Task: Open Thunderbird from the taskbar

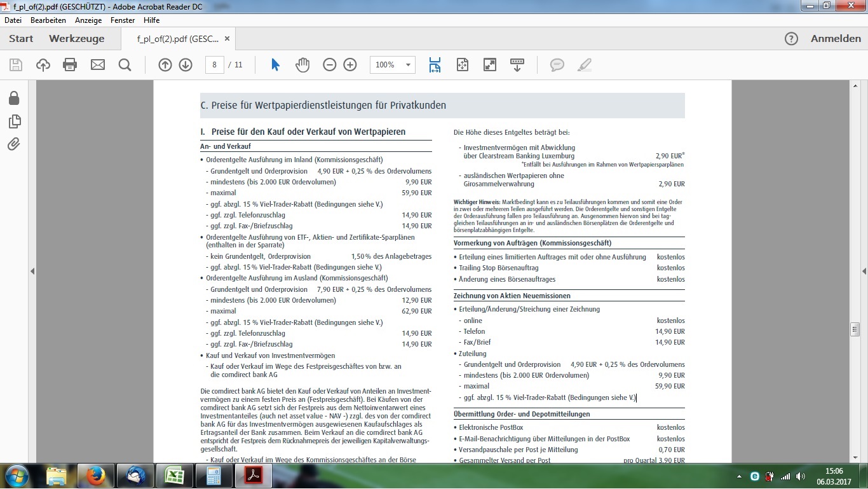Action: (x=135, y=476)
